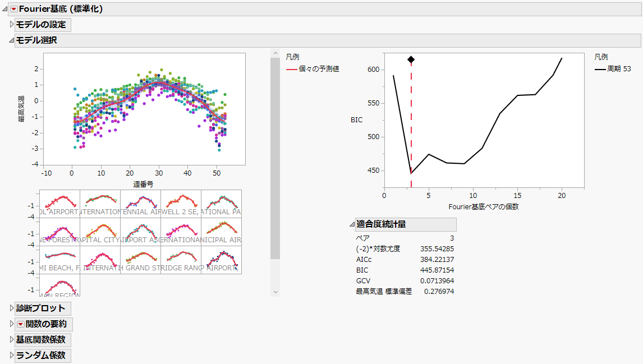Click the 週番号 x-axis label

point(144,185)
